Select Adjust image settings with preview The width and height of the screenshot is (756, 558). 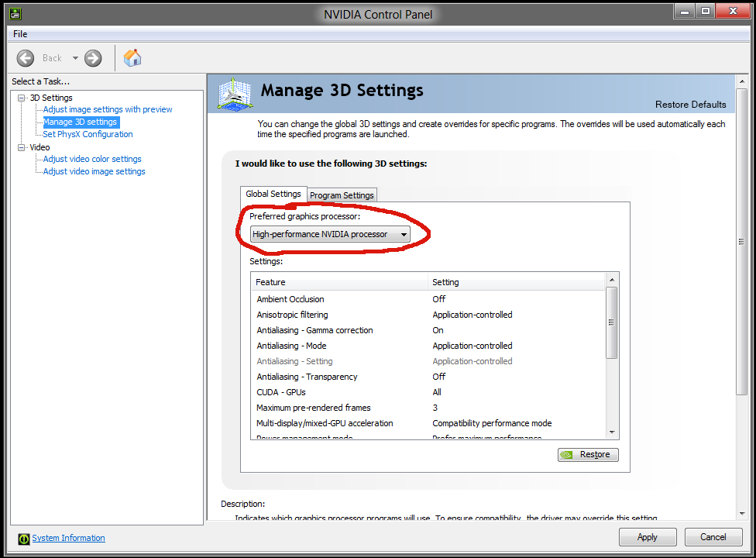coord(108,109)
